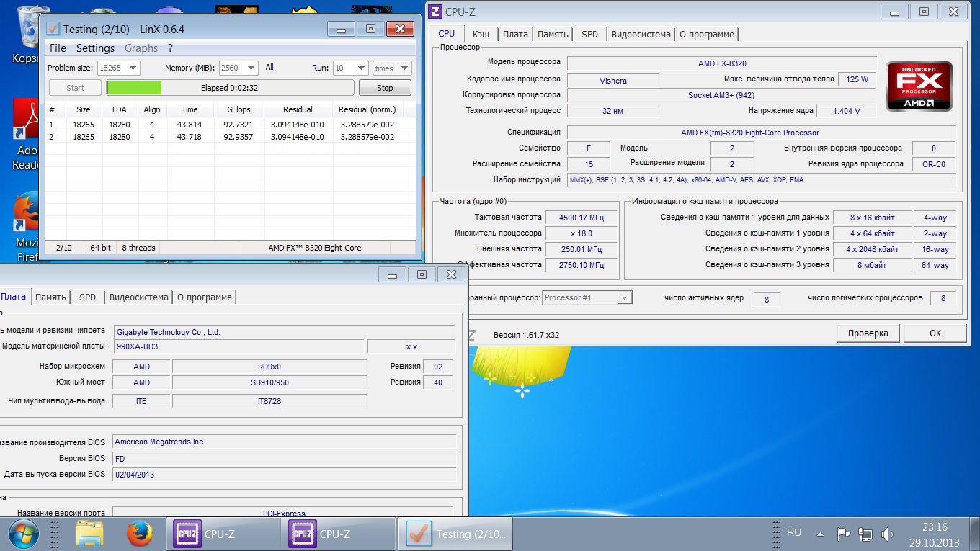Click the code name value 'Vishera'

point(613,81)
